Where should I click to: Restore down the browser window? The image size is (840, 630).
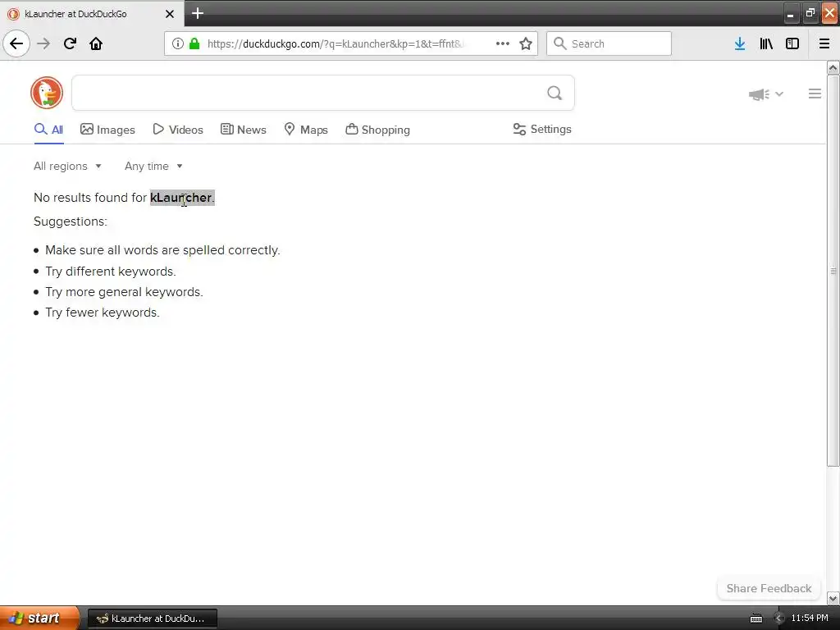tap(810, 13)
